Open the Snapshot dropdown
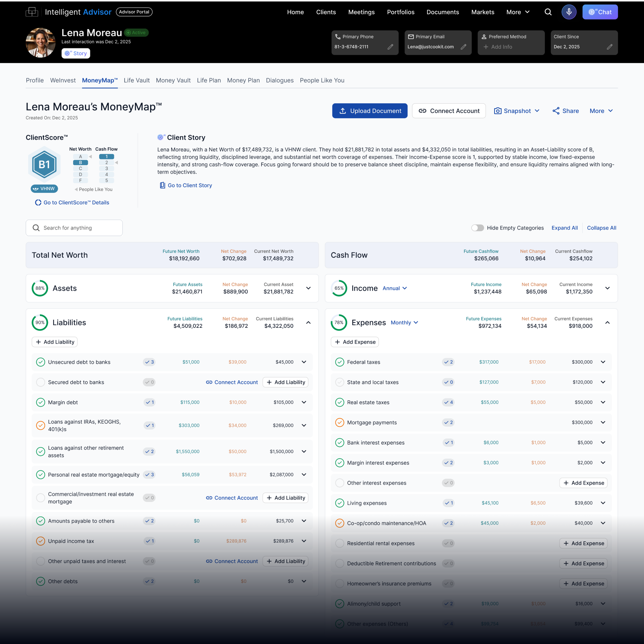This screenshot has width=644, height=644. coord(516,111)
